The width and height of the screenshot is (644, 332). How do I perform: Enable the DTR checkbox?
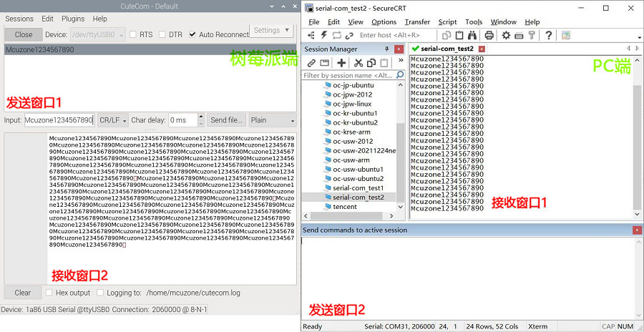coord(162,34)
